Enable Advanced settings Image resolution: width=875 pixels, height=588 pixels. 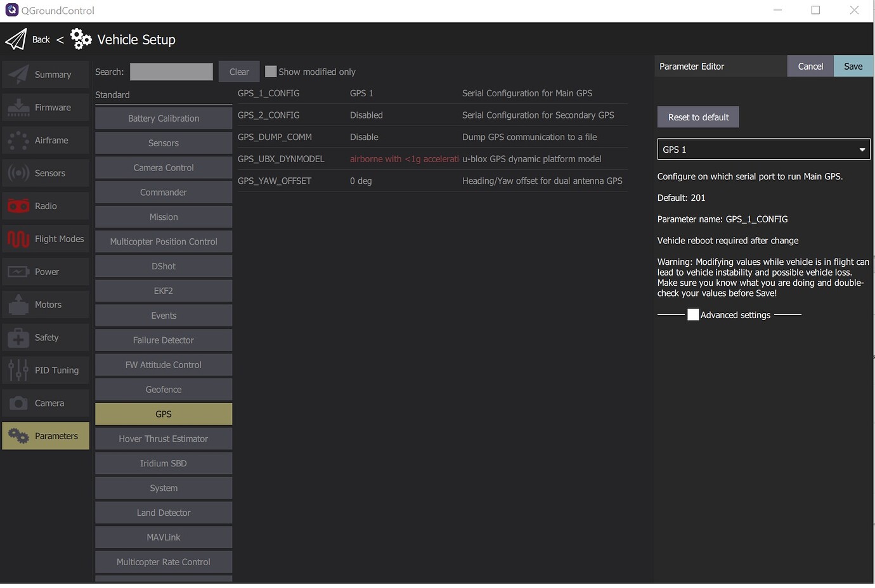pos(693,314)
